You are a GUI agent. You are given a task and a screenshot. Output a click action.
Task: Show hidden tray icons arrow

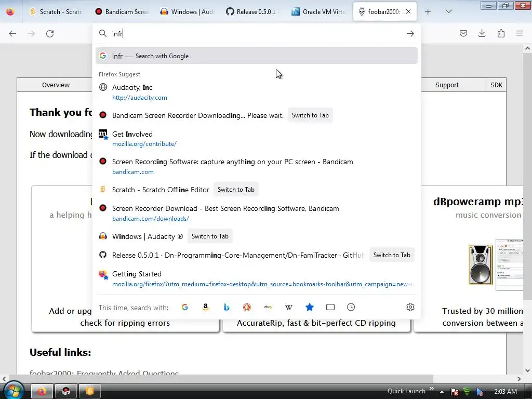(442, 392)
